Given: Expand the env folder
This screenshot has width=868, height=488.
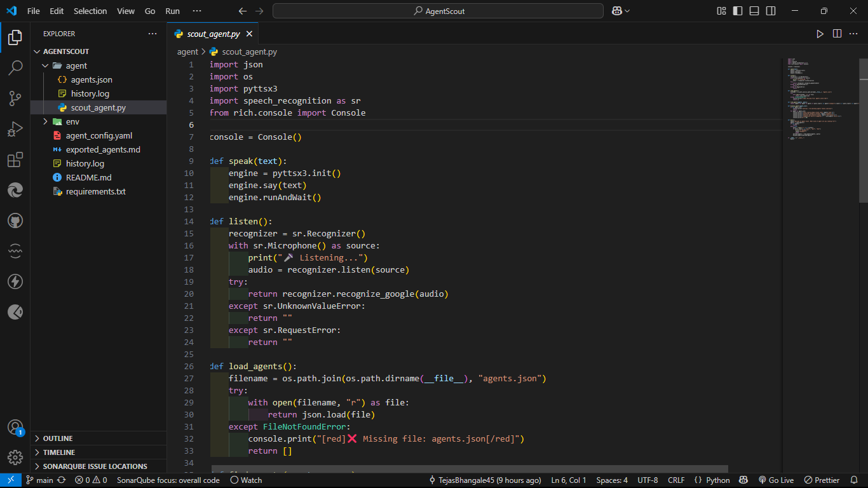Looking at the screenshot, I should click(x=72, y=121).
